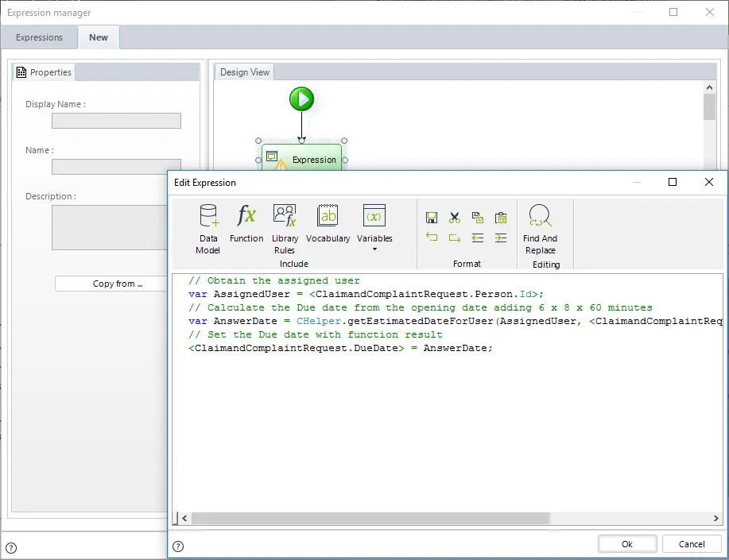Click the Name input field
The width and height of the screenshot is (729, 560).
point(116,166)
